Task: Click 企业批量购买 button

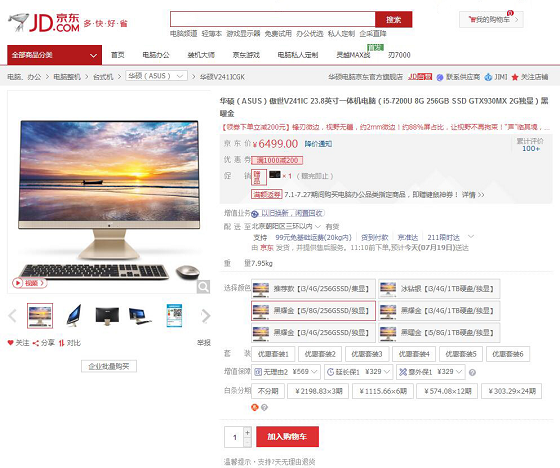Action: (x=109, y=366)
